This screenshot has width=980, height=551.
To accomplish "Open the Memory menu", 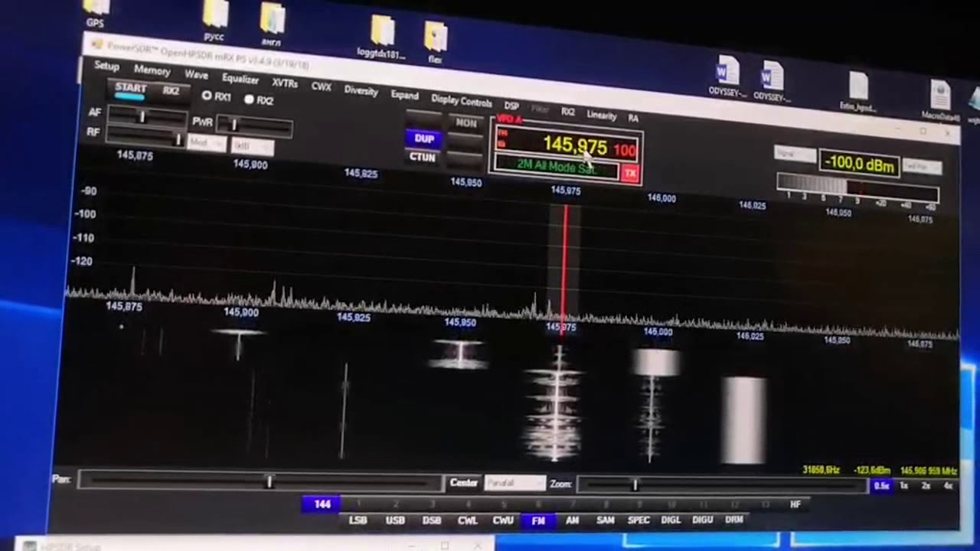I will click(152, 70).
